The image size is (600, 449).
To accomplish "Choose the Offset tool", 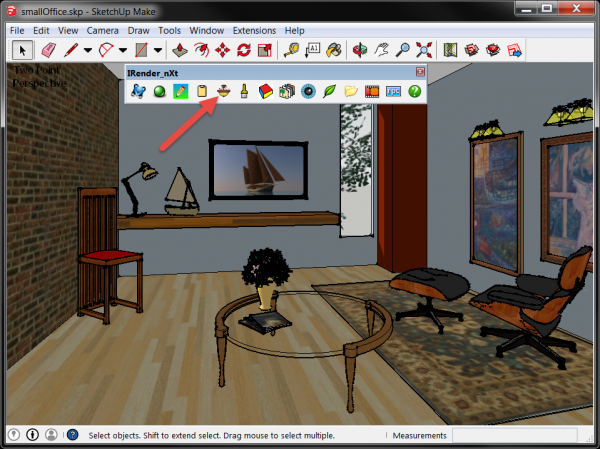I will [x=201, y=50].
